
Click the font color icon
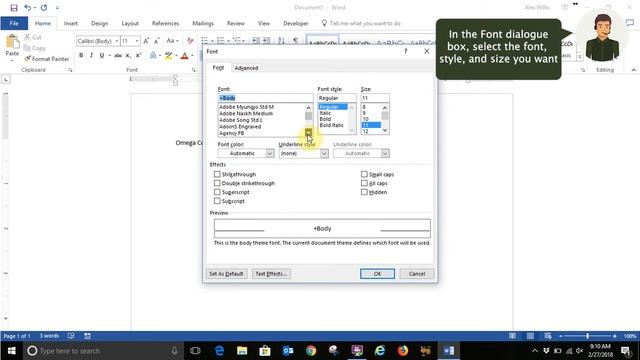click(184, 56)
